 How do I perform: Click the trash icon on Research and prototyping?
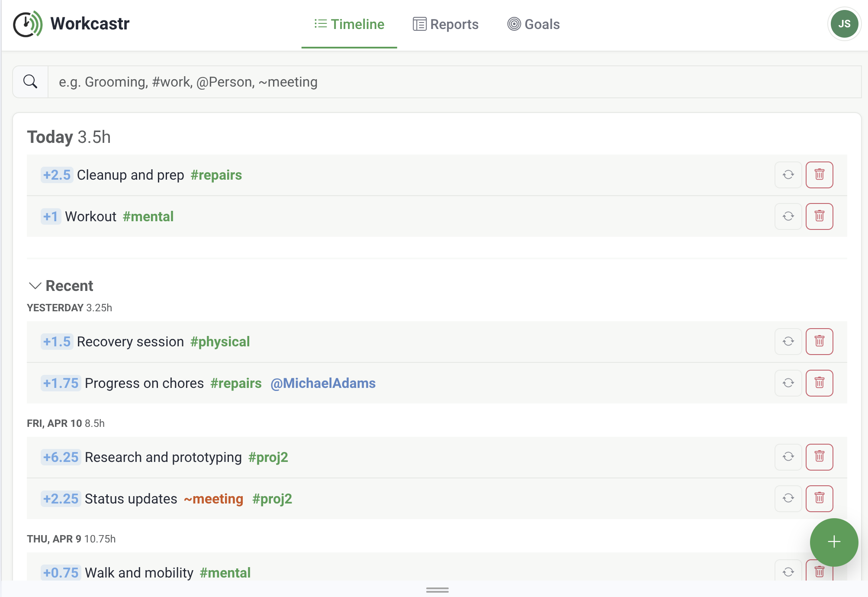pos(820,457)
